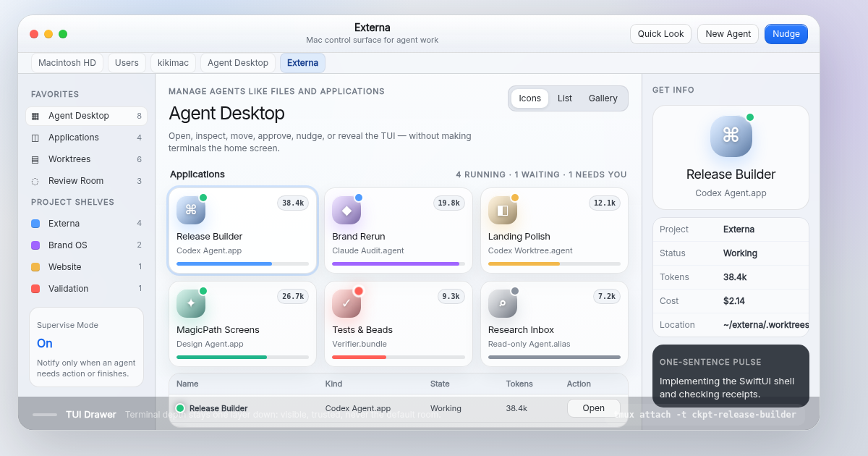Click the Applications sidebar icon

tap(35, 138)
